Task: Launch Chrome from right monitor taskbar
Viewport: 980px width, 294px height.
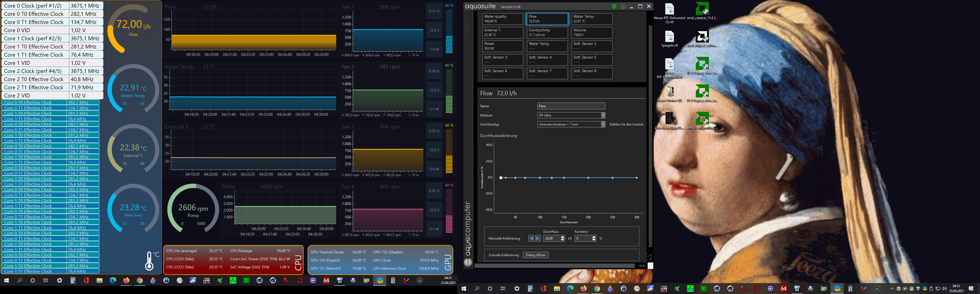Action: pyautogui.click(x=596, y=289)
